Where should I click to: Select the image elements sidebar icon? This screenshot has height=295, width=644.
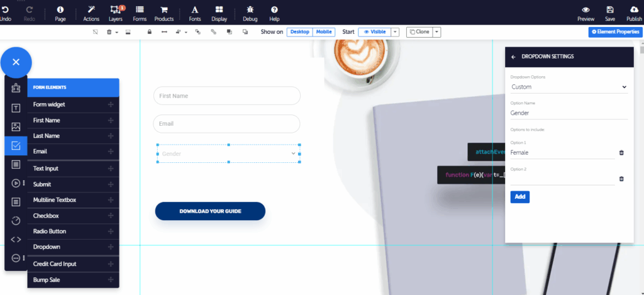click(x=16, y=127)
